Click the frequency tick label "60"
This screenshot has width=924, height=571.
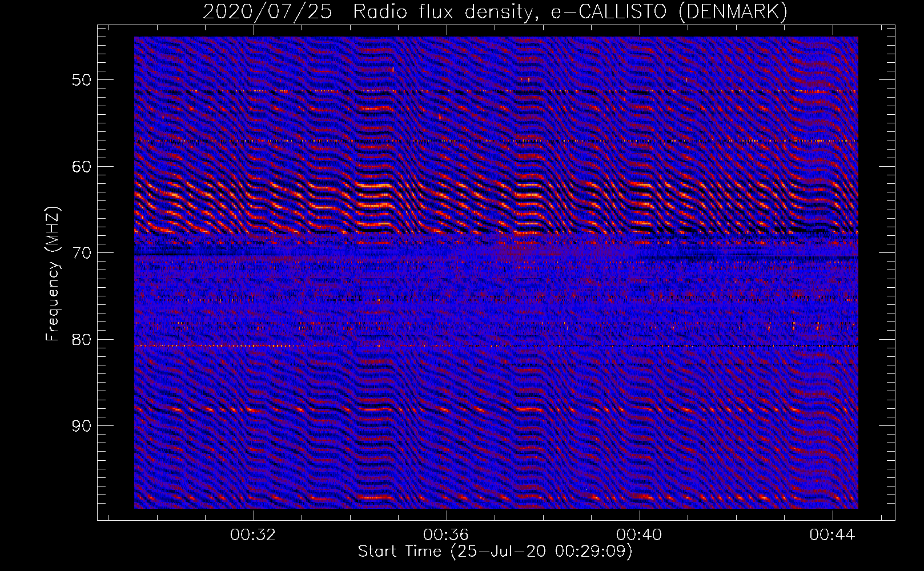(x=82, y=167)
